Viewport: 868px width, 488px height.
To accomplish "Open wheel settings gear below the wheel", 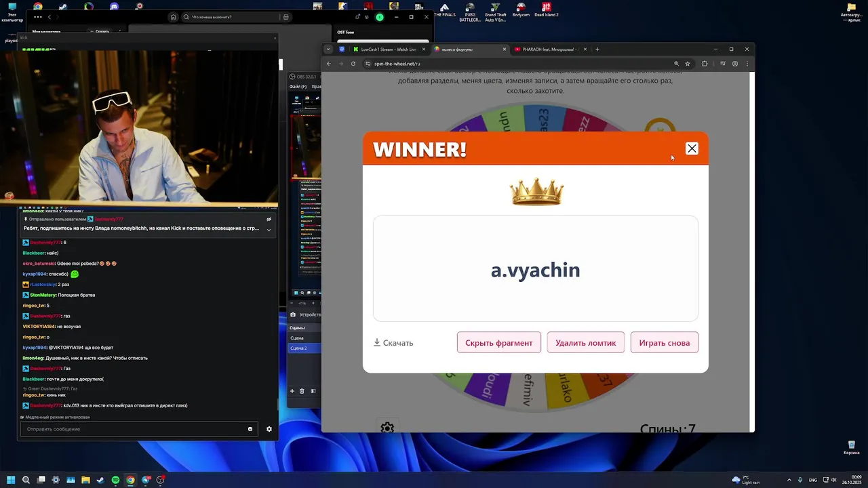I will click(x=387, y=428).
